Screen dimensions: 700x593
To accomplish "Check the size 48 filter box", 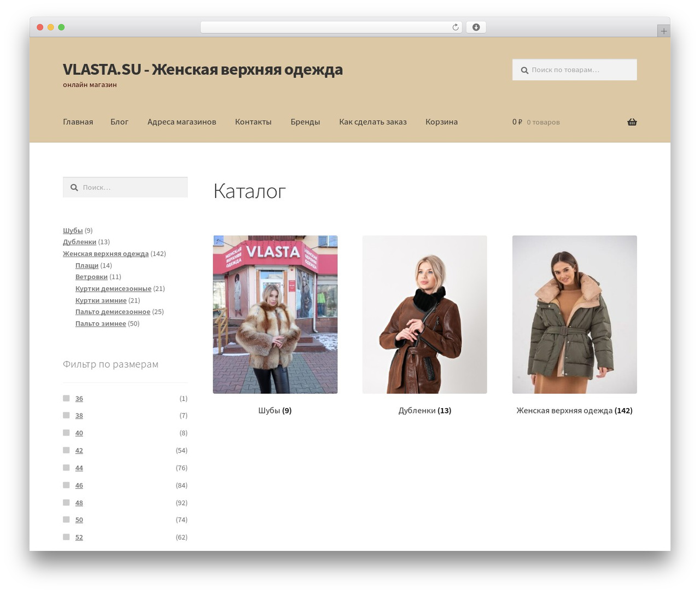I will [66, 502].
